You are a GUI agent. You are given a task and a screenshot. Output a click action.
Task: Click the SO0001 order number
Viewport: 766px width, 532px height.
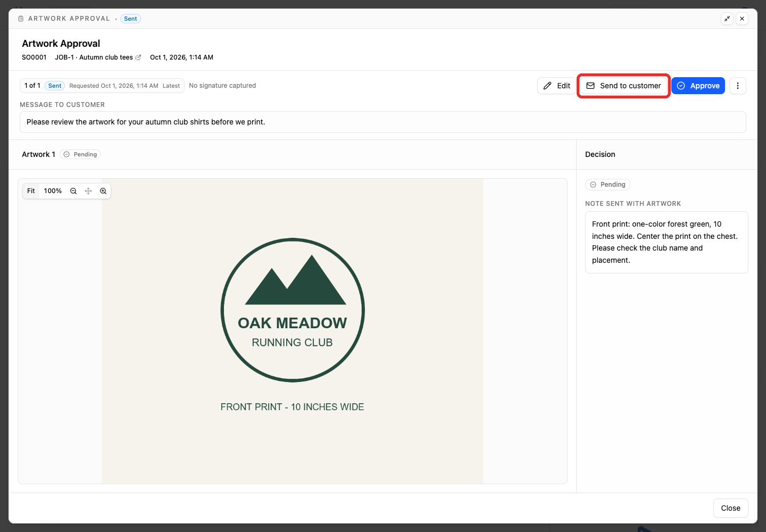34,57
